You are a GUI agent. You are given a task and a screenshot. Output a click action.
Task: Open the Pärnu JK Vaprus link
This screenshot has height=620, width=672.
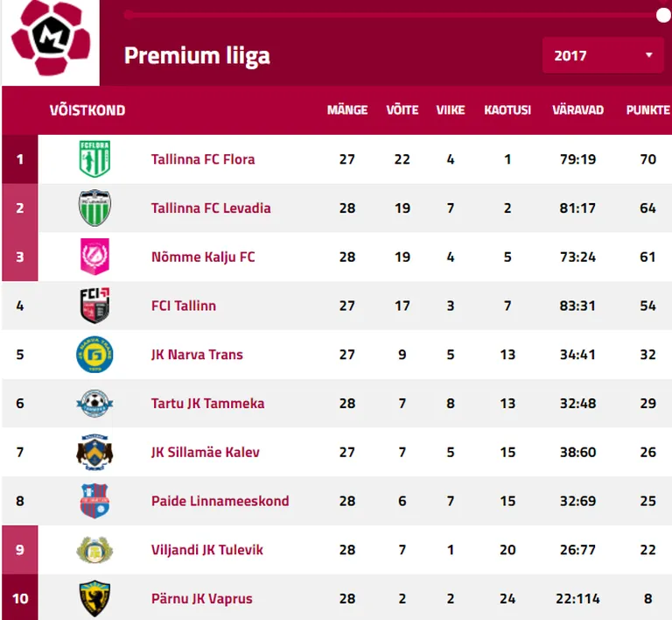point(202,599)
